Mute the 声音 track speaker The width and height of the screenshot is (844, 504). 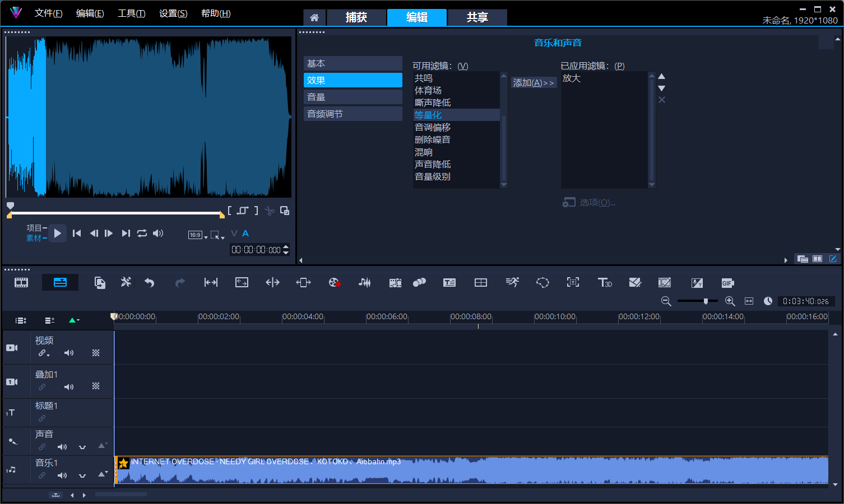pos(62,447)
